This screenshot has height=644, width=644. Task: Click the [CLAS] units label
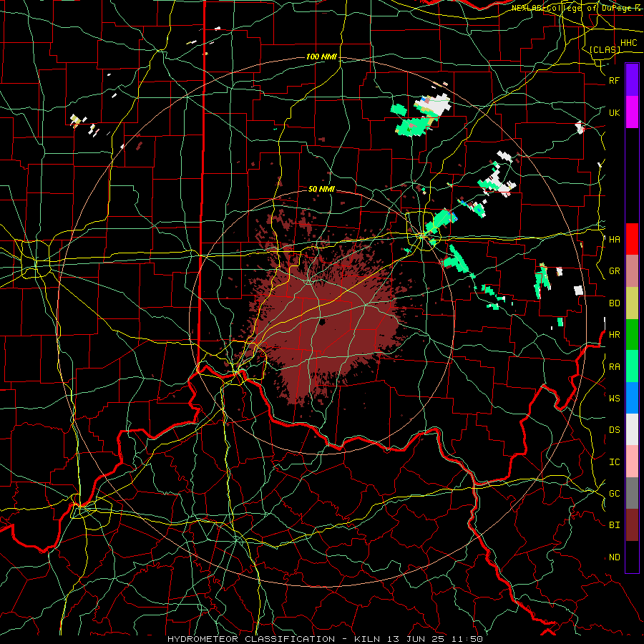[605, 49]
